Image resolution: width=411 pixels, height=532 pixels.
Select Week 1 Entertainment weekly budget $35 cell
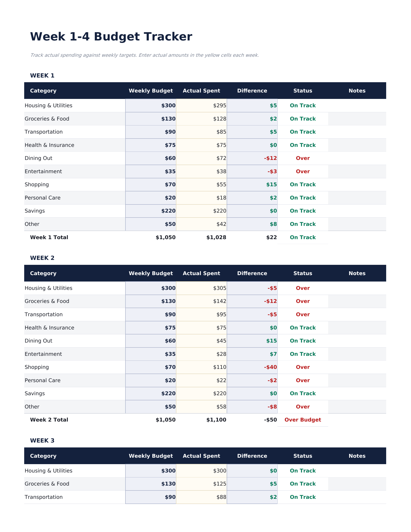coord(151,171)
